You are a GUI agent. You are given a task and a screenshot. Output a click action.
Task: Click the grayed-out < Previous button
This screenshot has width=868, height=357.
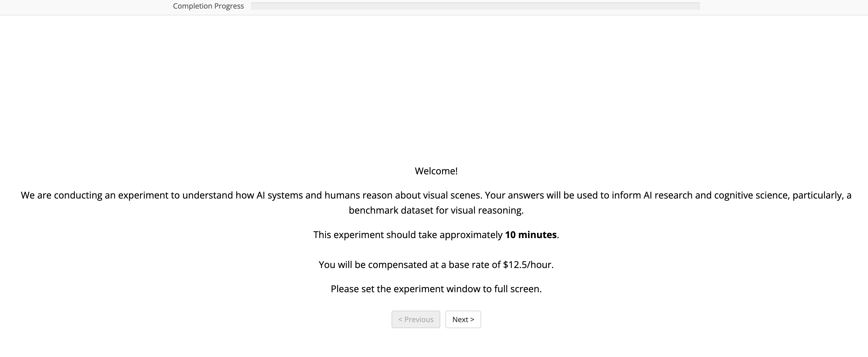(x=416, y=319)
